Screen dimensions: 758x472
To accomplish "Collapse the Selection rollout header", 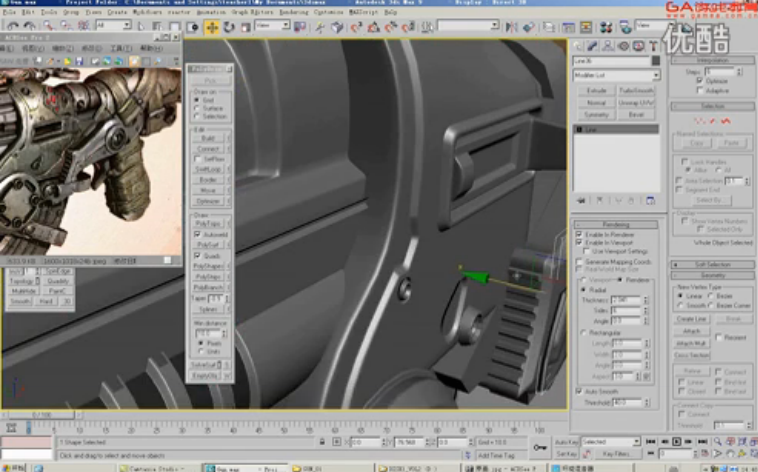I will pos(713,106).
